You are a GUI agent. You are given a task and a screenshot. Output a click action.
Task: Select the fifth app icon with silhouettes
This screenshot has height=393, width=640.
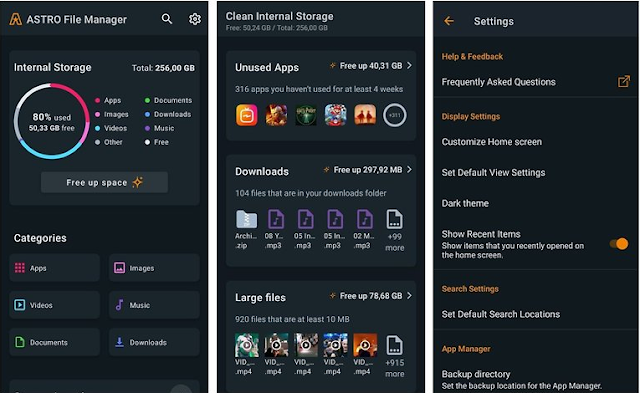pos(365,115)
